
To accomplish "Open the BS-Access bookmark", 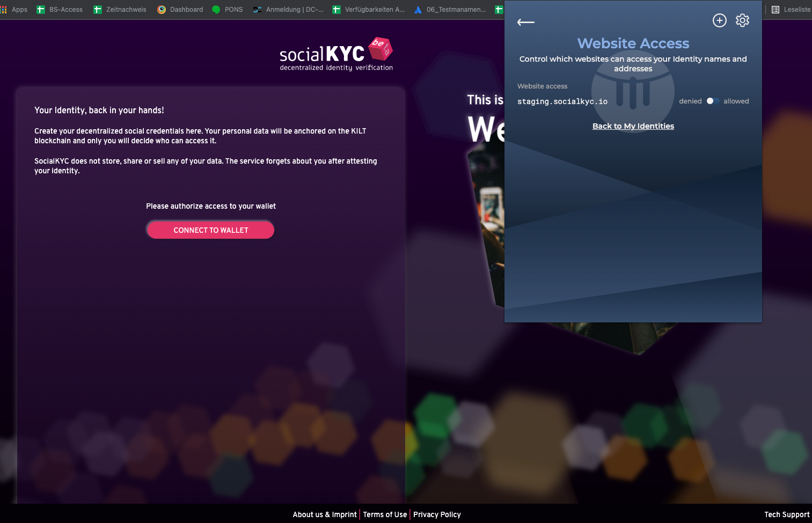I will (60, 10).
